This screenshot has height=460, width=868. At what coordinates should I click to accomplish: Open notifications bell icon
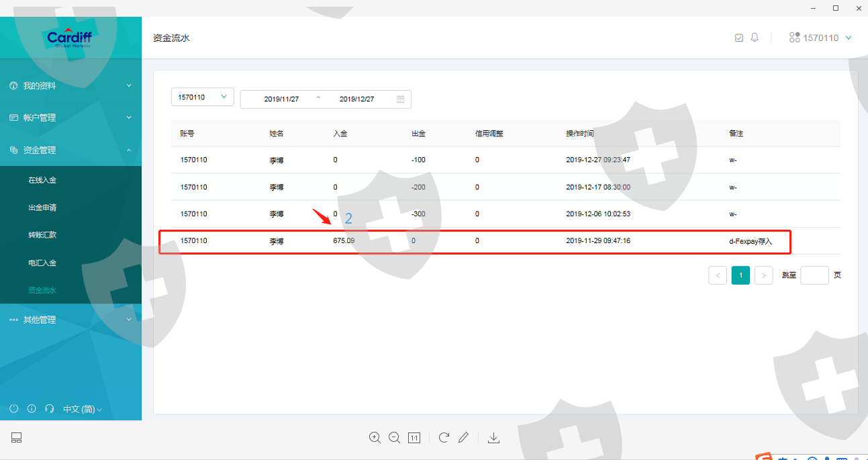755,38
